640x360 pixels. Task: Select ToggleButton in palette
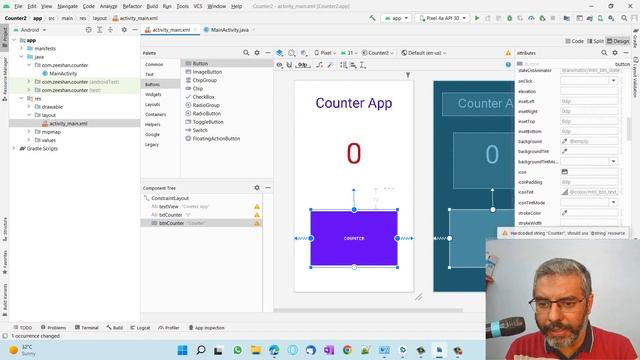point(208,122)
